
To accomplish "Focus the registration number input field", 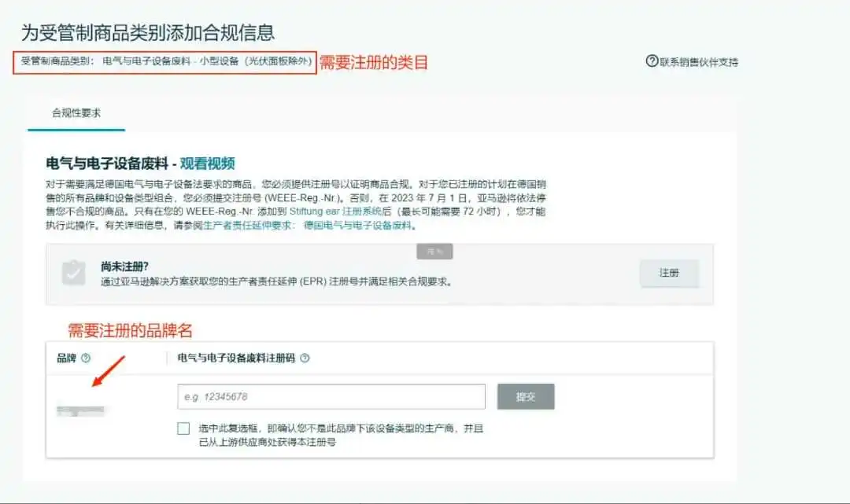I will (331, 397).
